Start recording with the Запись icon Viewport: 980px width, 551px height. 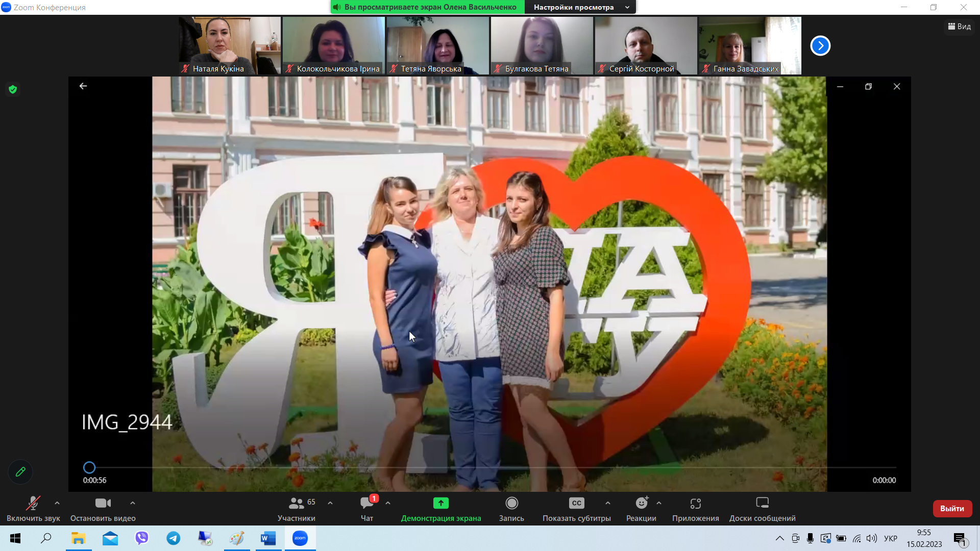[x=511, y=504]
